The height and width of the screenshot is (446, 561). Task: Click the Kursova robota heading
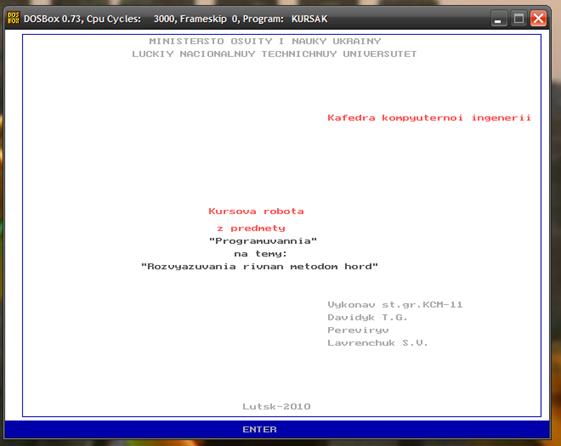256,211
